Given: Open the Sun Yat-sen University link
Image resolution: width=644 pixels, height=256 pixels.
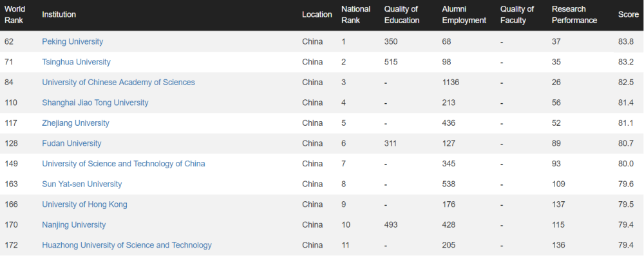Looking at the screenshot, I should click(82, 184).
